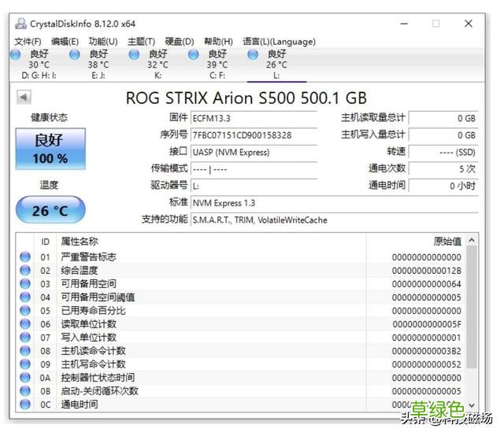Click the status orb on row 09 主机写命令计数
This screenshot has width=504, height=436.
25,364
